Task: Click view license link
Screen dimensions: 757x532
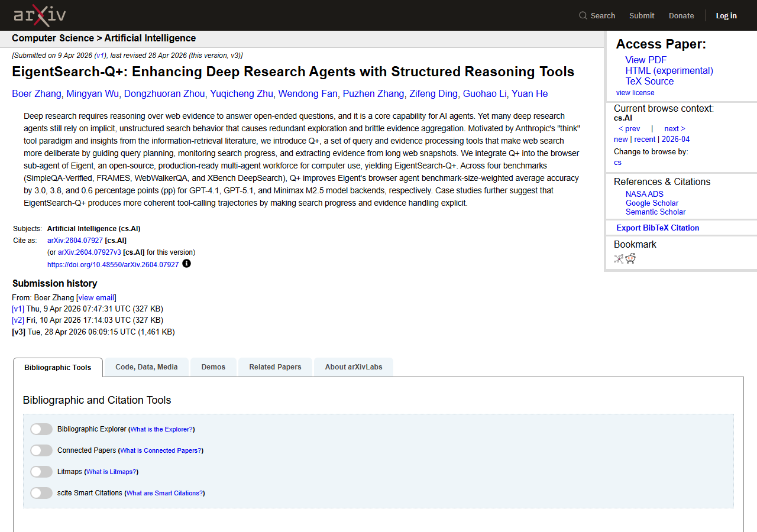Action: point(635,93)
